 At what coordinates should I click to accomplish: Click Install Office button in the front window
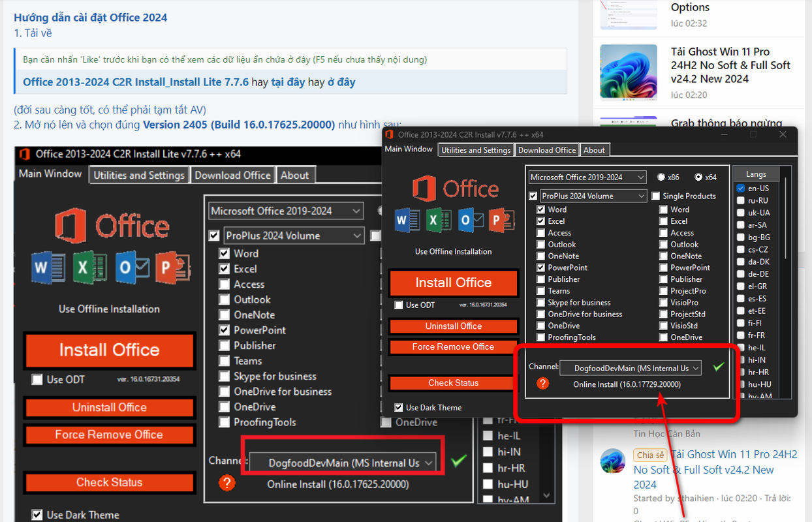coord(453,283)
